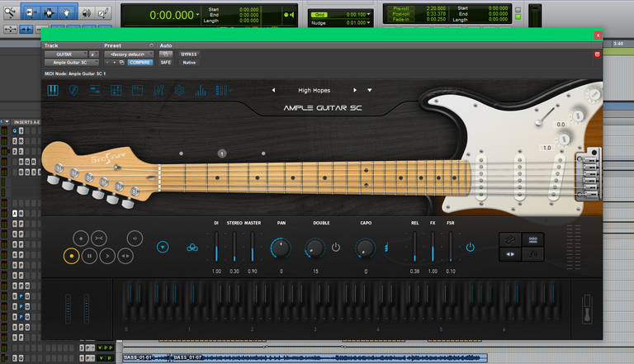Toggle the guitar body mode button
The height and width of the screenshot is (364, 634).
pyautogui.click(x=510, y=240)
